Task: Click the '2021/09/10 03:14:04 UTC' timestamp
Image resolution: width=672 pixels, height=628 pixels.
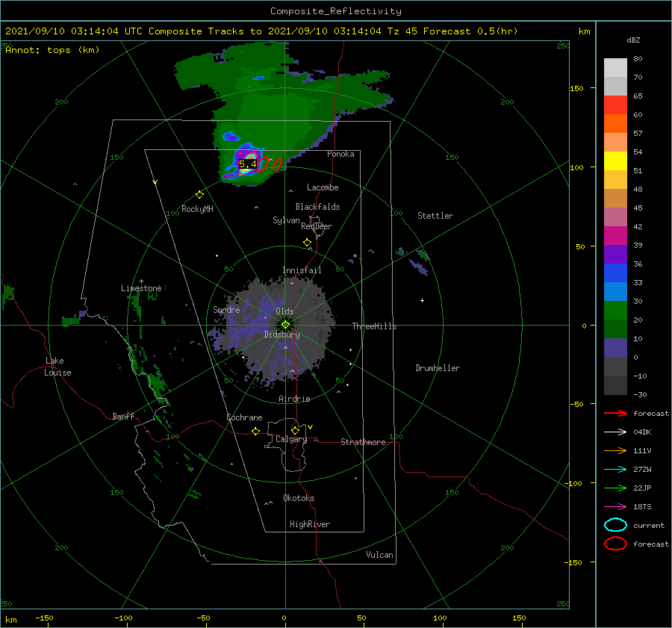Action: tap(73, 31)
